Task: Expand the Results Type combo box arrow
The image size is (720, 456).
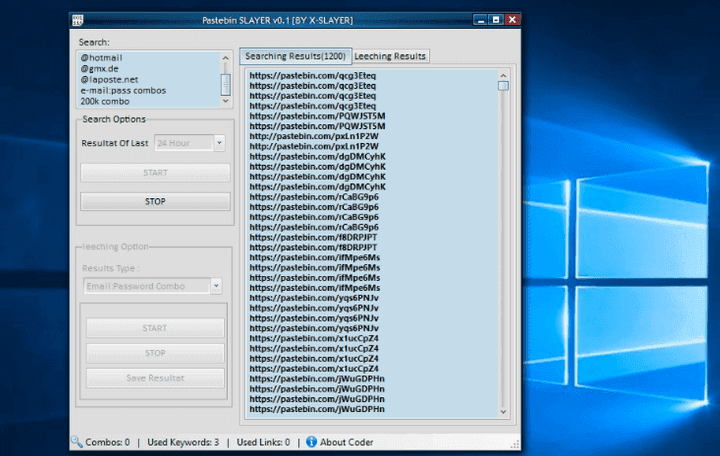Action: (x=216, y=286)
